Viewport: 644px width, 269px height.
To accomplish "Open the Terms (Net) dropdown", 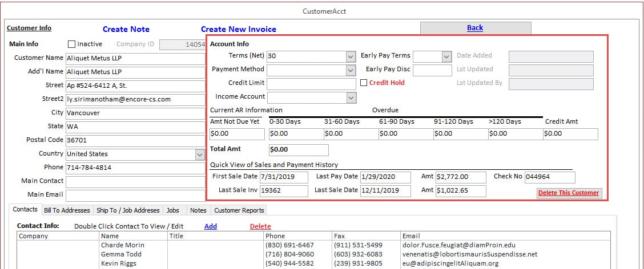I will 351,56.
